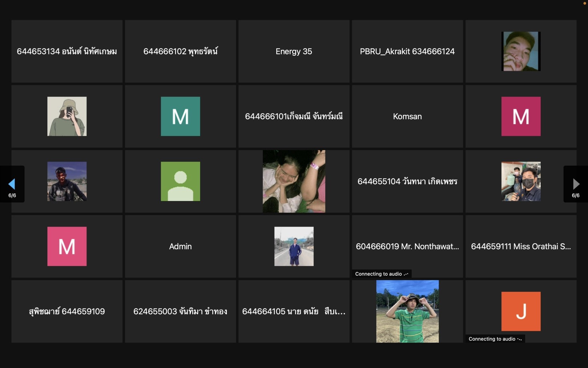Viewport: 588px width, 368px height.
Task: Click the crimson M avatar in second row
Action: [x=521, y=116]
